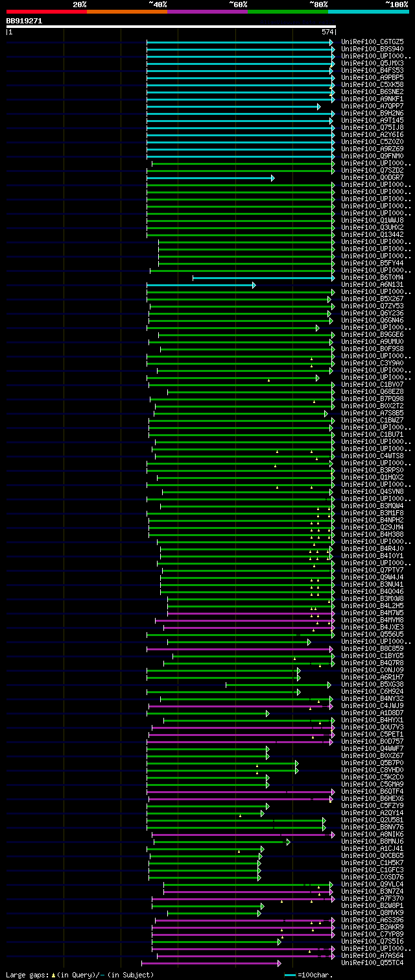This screenshot has height=980, width=415.
Task: Select the UniRef100_Q1WWJ8 label
Action: pos(372,220)
